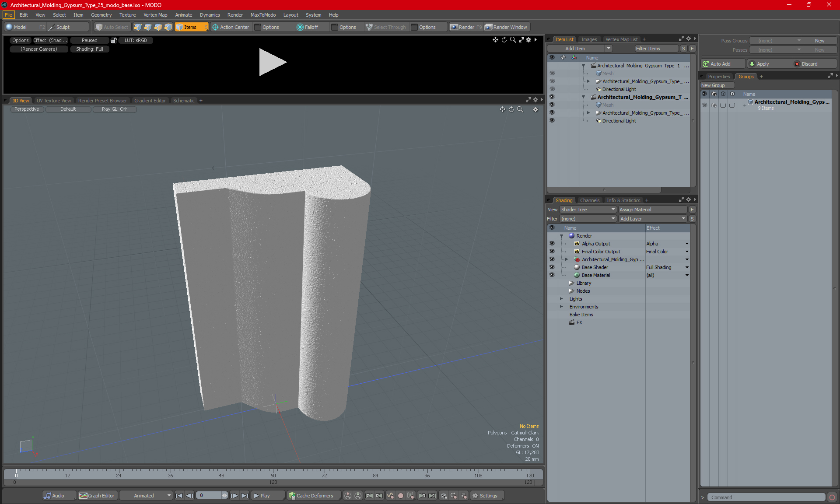Start render preview play button
This screenshot has width=840, height=504.
click(272, 62)
